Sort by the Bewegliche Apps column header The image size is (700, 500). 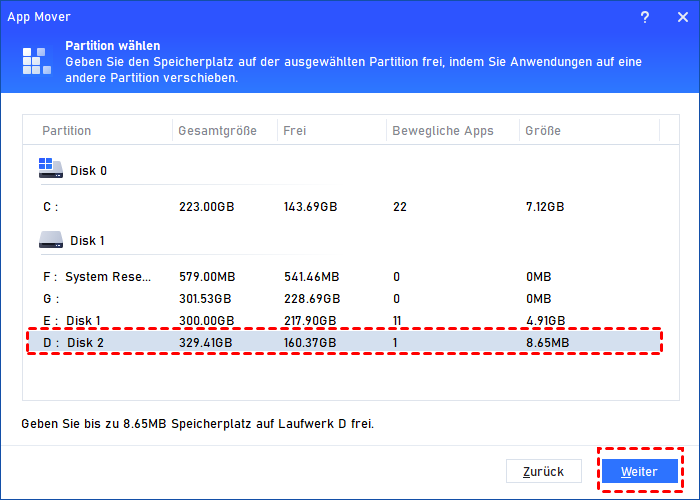pos(441,131)
